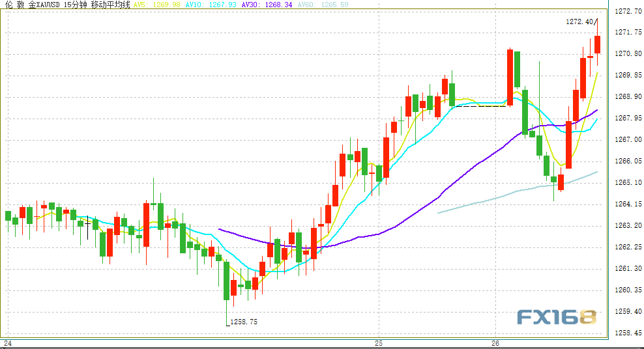The height and width of the screenshot is (349, 644).
Task: Click the 1267.00 price axis value
Action: pyautogui.click(x=628, y=139)
